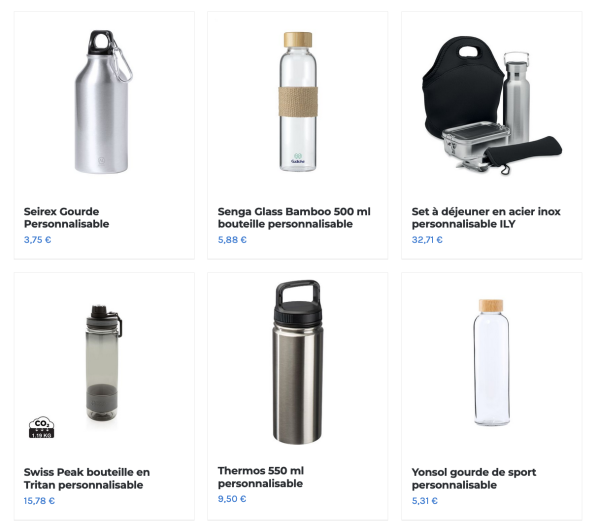This screenshot has height=531, width=600.
Task: Click Thermos 550 ml personnalisable title
Action: (x=261, y=477)
